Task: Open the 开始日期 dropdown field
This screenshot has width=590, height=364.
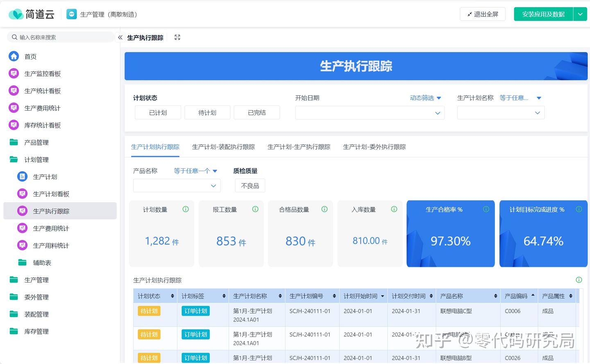Action: tap(370, 113)
